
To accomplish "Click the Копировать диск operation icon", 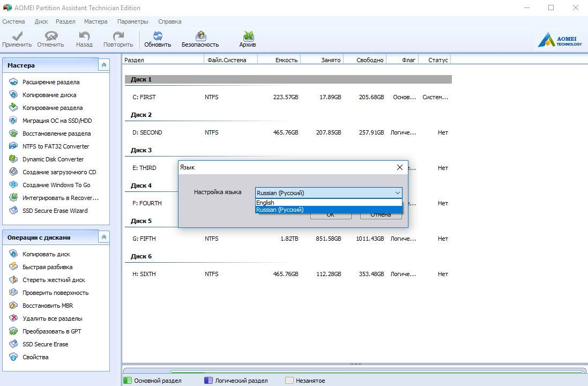I will pyautogui.click(x=13, y=254).
